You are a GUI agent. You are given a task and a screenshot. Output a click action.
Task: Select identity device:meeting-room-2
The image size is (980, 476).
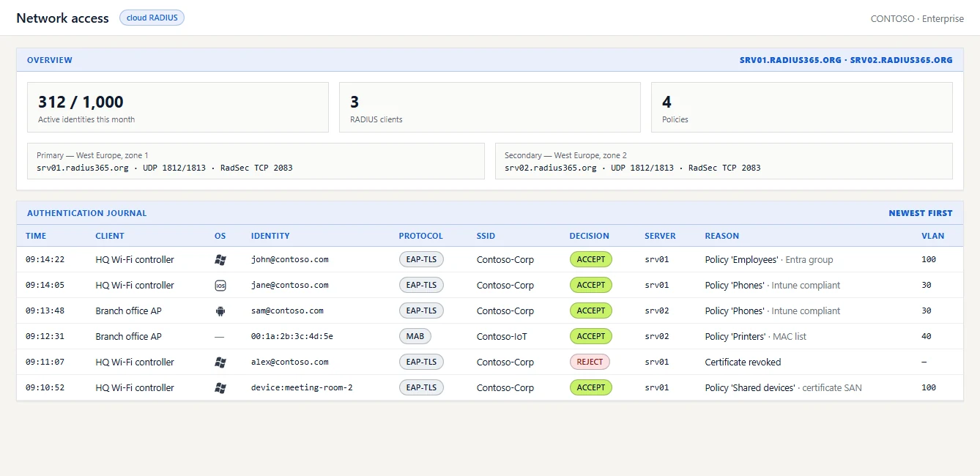point(302,387)
